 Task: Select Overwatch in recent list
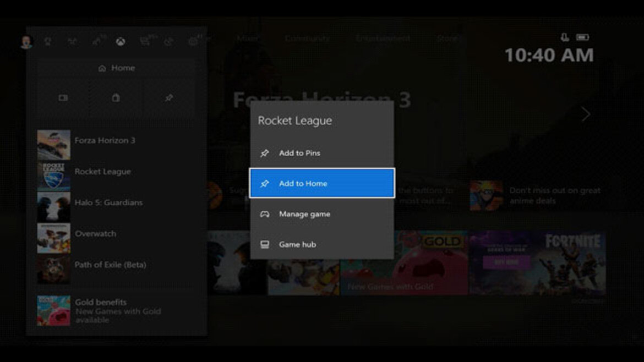tap(117, 238)
